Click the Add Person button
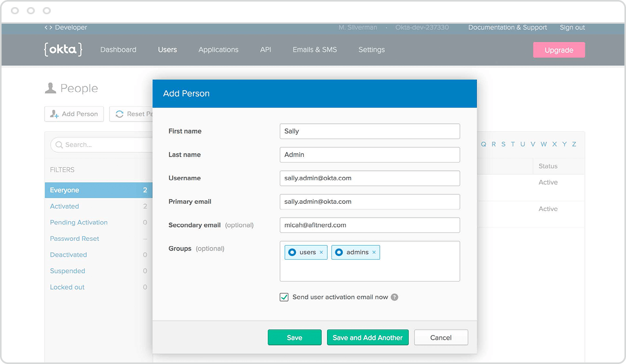626x364 pixels. point(74,114)
